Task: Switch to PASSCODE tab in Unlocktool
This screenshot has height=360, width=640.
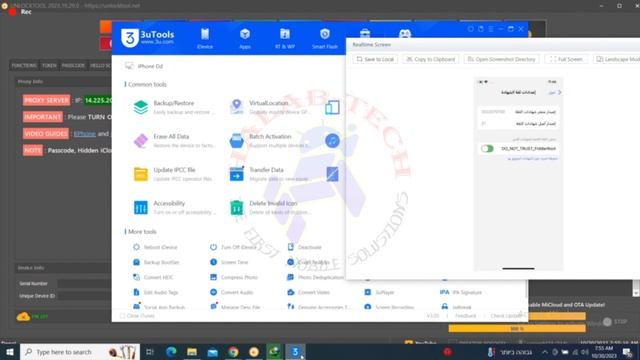Action: click(73, 66)
